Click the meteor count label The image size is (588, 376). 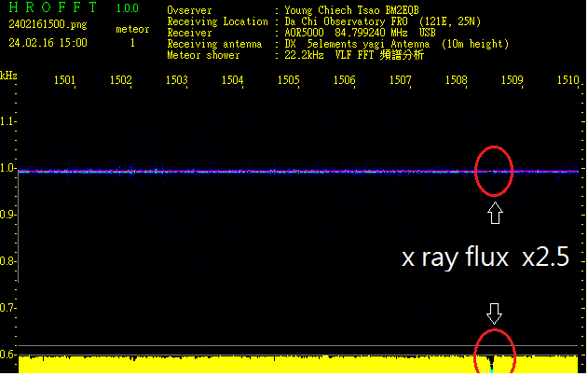pyautogui.click(x=131, y=30)
